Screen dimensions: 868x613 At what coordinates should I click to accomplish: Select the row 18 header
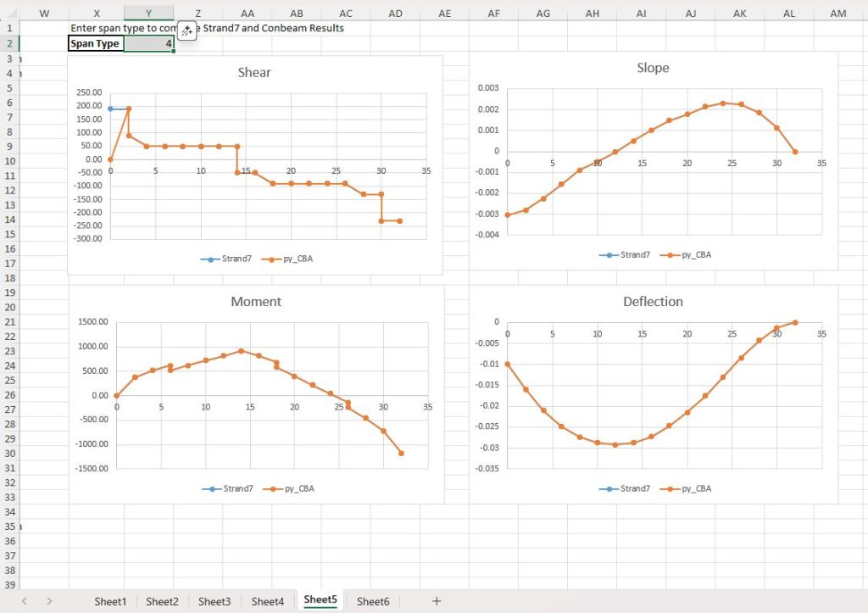pyautogui.click(x=9, y=278)
